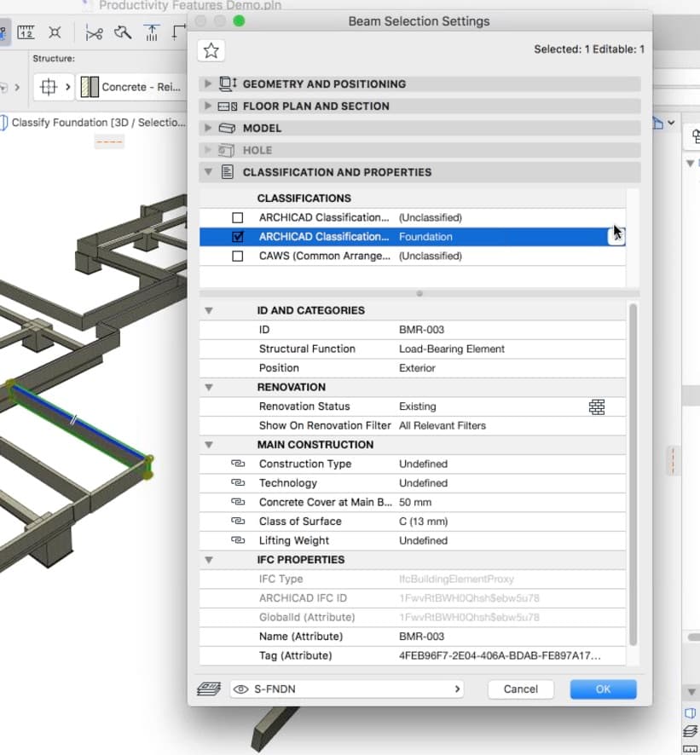Click the Tag (Attribute) value 4FEB96F7
Viewport: 700px width, 755px height.
click(x=500, y=656)
